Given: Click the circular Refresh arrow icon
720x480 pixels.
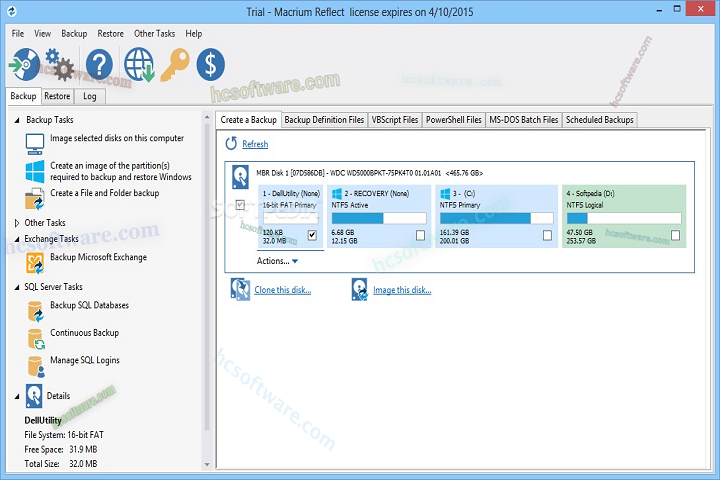Looking at the screenshot, I should coord(231,143).
